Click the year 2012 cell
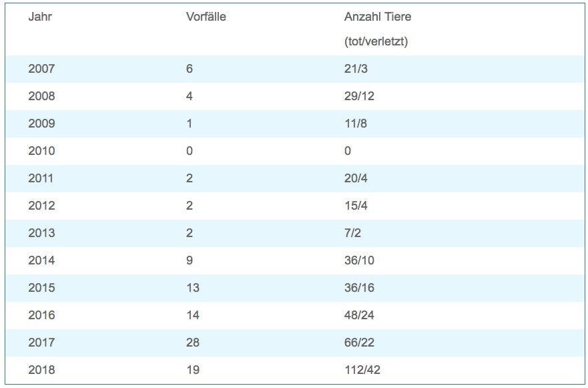Viewport: 588px width, 388px height. click(41, 206)
